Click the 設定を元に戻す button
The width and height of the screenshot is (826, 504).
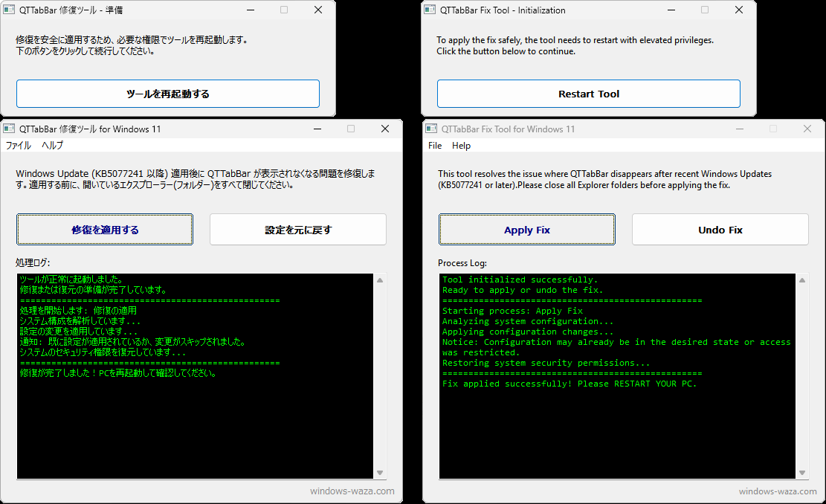[298, 230]
